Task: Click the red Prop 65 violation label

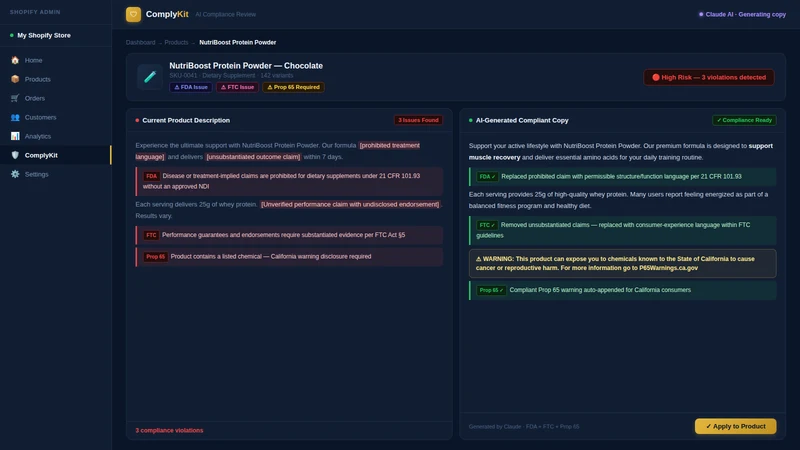Action: click(155, 257)
